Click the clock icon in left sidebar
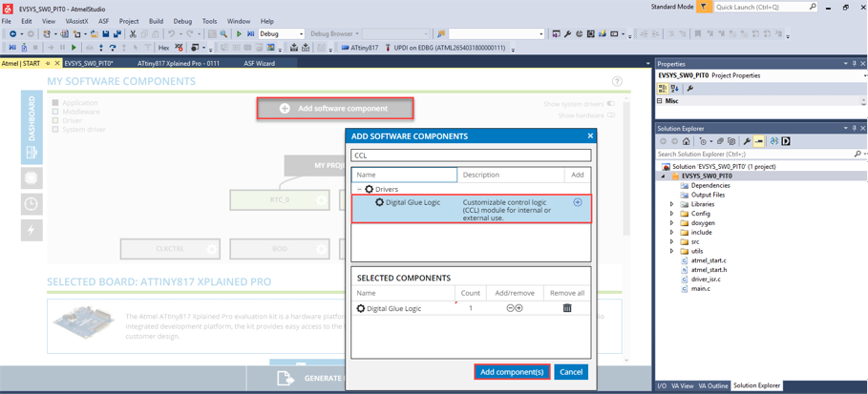Viewport: 868px width, 394px height. point(32,204)
